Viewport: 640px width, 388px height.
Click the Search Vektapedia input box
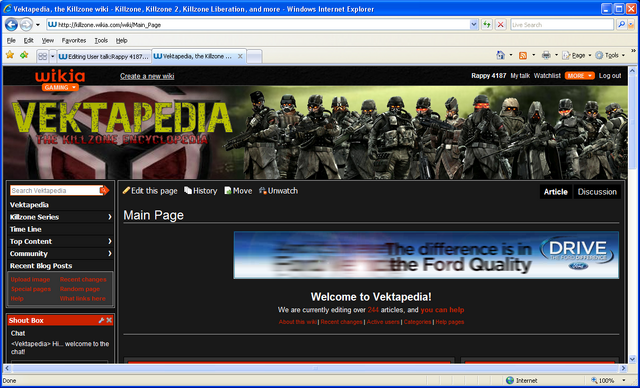55,191
